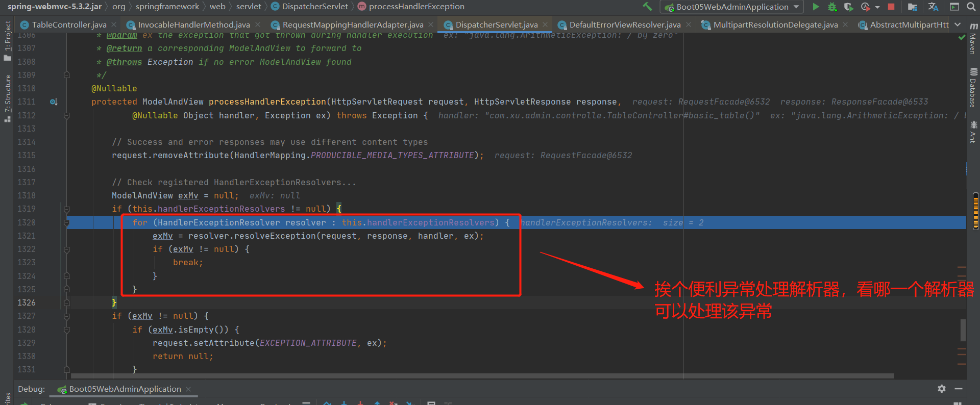This screenshot has width=980, height=405.
Task: Close the MultipartResolutionDelegate.java tab
Action: tap(845, 24)
